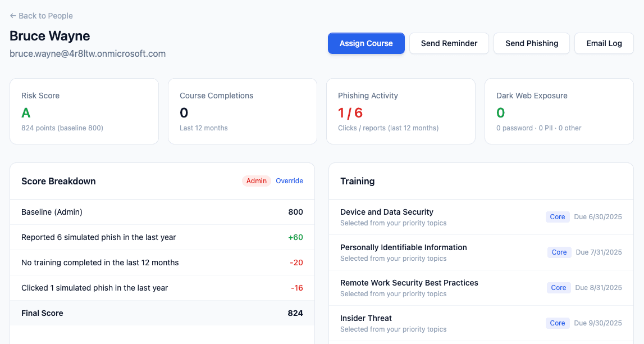The width and height of the screenshot is (644, 344).
Task: Click Core badge for Remote Work Security
Action: pos(559,288)
